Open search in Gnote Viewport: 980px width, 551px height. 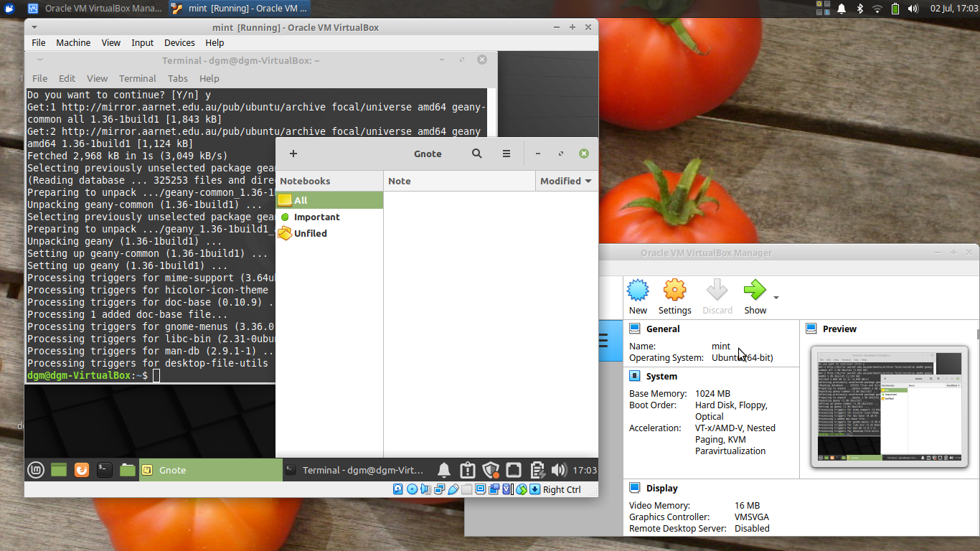coord(476,154)
